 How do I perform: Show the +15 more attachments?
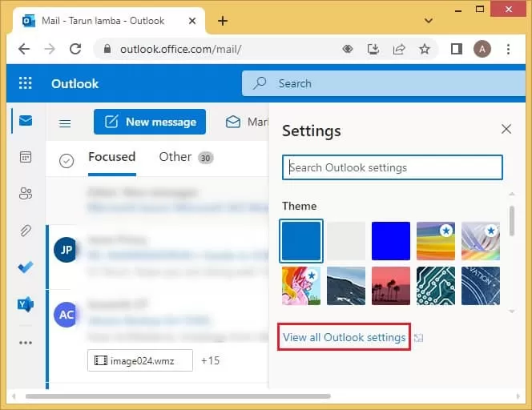pos(210,360)
